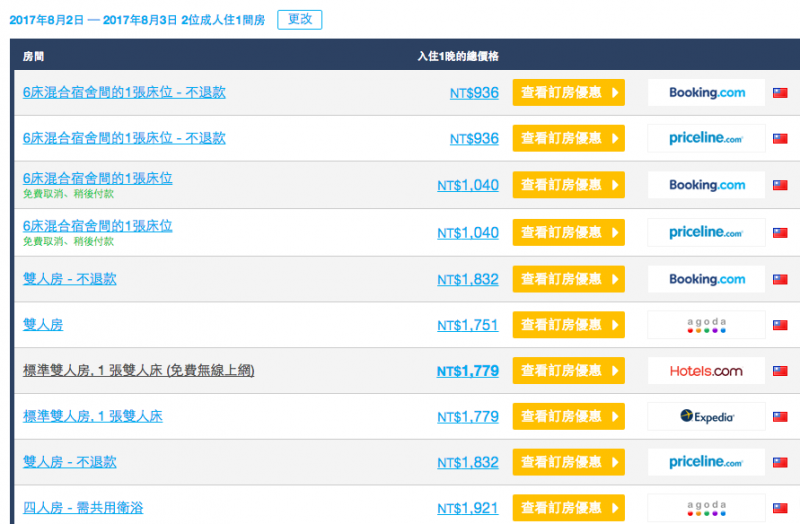Click NT$936 price in priceline row
The image size is (800, 524).
(474, 139)
